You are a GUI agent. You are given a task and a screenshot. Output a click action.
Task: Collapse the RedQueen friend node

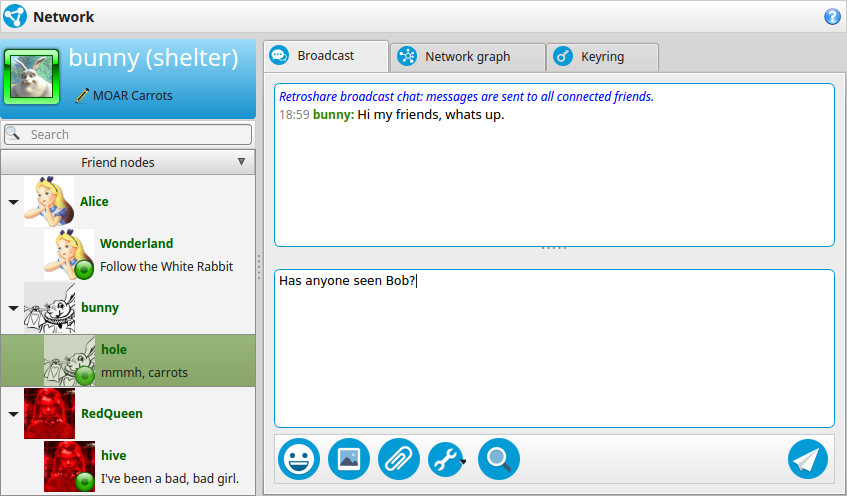14,414
